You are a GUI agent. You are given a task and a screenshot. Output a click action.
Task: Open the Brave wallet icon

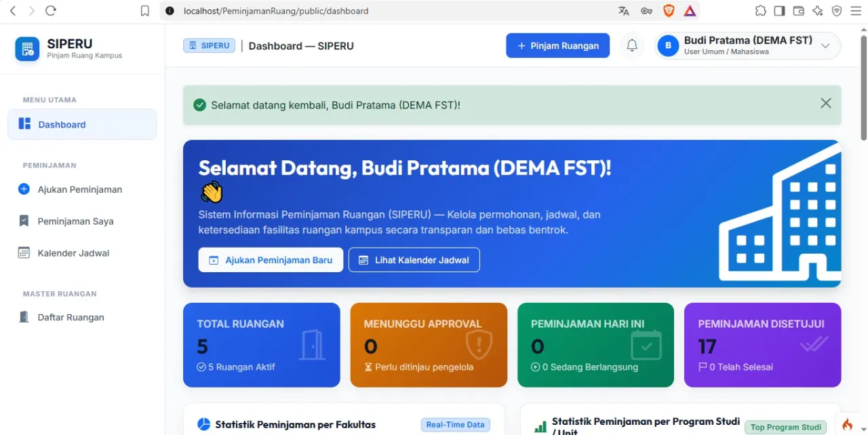click(799, 11)
